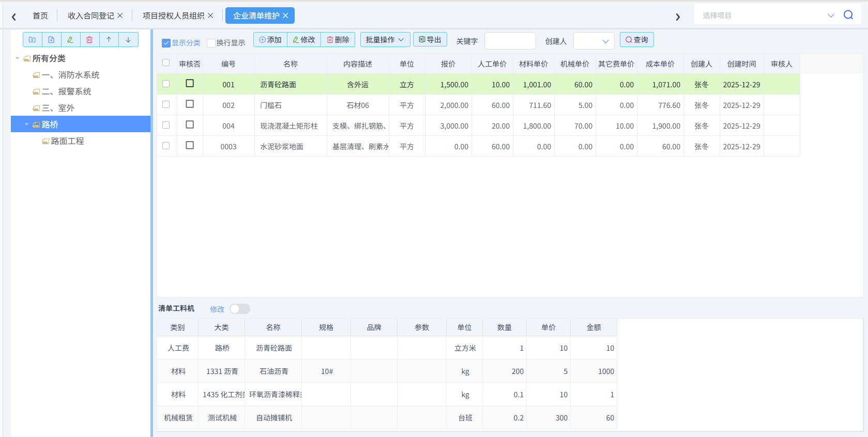868x437 pixels.
Task: Click the search magnifier icon beside 选择项目
Action: pyautogui.click(x=848, y=15)
